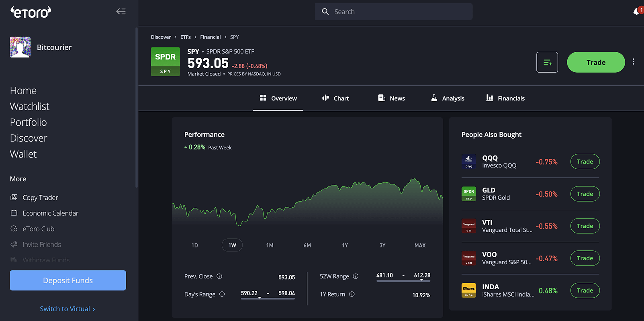Open Watchlist in sidebar
Screen dimensions: 644x321
click(x=30, y=106)
